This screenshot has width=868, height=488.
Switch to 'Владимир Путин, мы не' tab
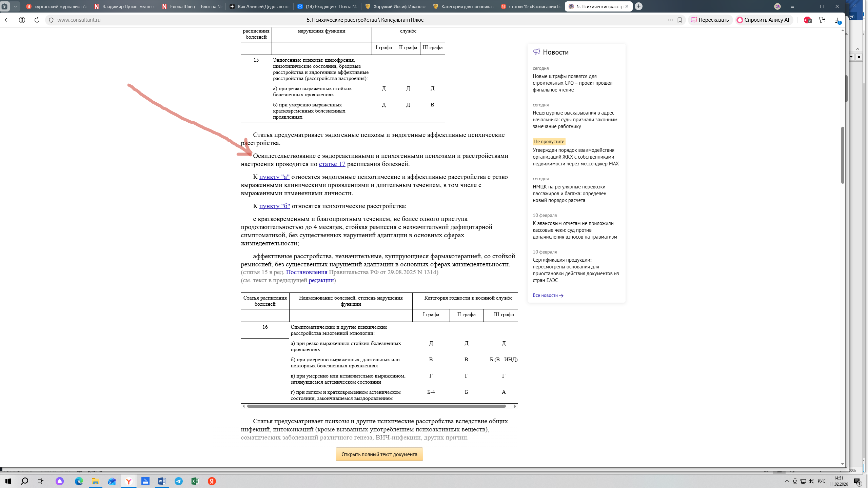pos(124,6)
